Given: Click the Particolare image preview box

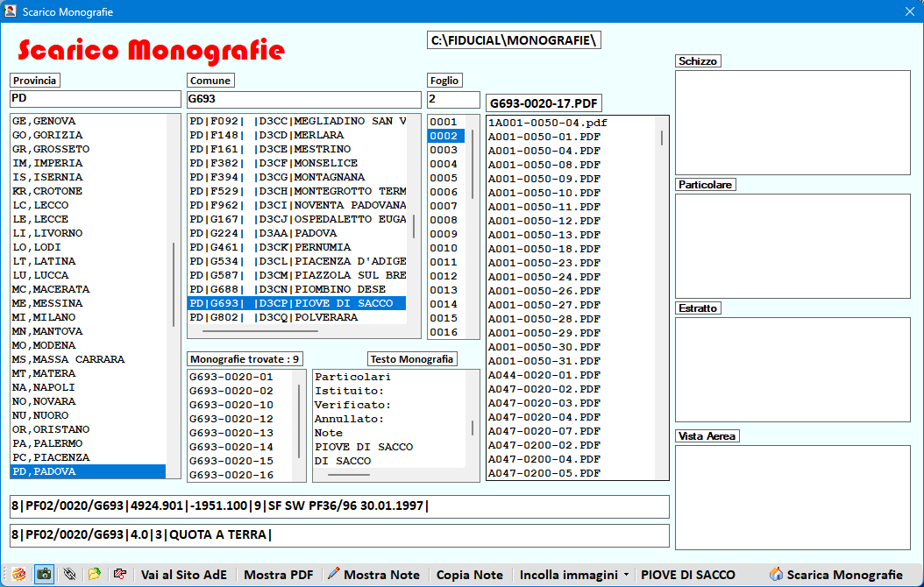Looking at the screenshot, I should [x=793, y=246].
